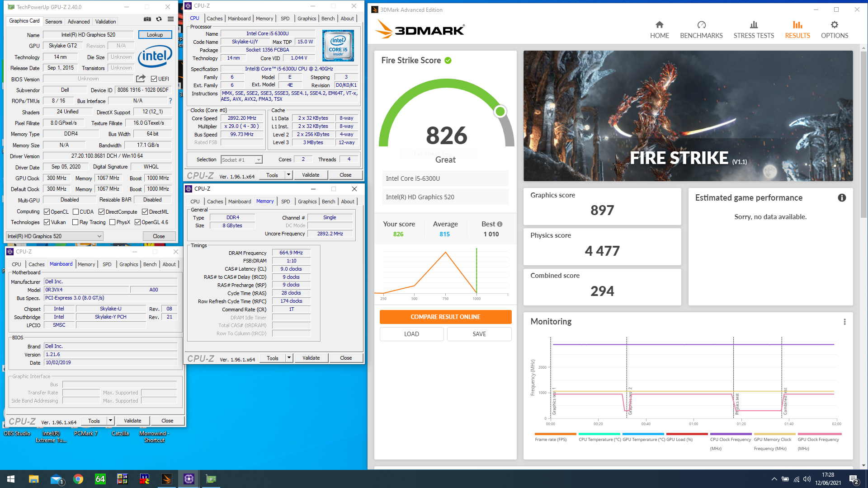Toggle the Ray Tracing checkbox
Image resolution: width=868 pixels, height=488 pixels.
coord(75,222)
